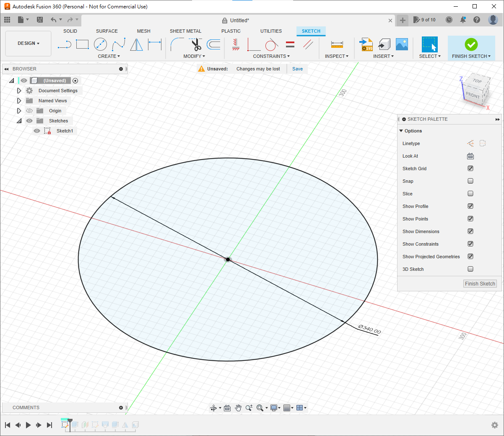This screenshot has height=436, width=504.
Task: Select the 2-Point Rectangle tool
Action: pyautogui.click(x=82, y=44)
